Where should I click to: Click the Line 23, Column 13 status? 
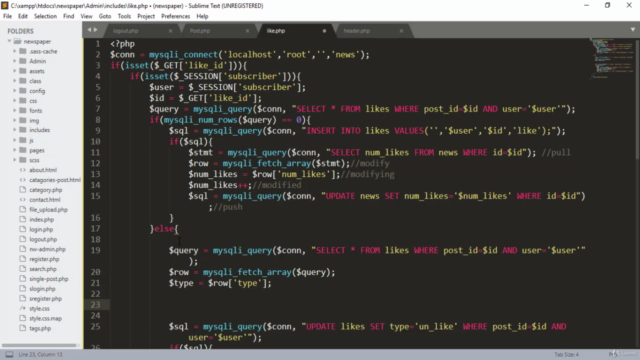point(40,354)
